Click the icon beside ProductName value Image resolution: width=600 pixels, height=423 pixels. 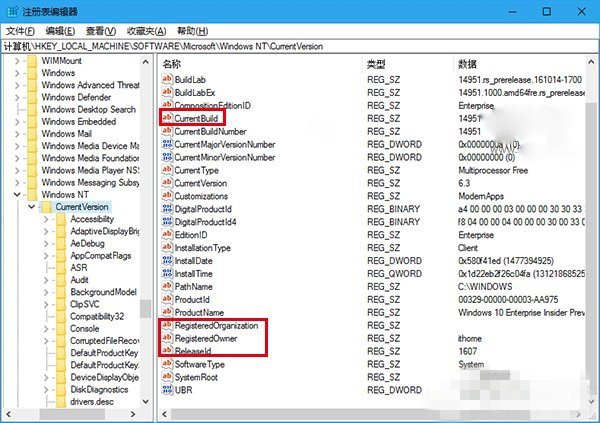[166, 313]
